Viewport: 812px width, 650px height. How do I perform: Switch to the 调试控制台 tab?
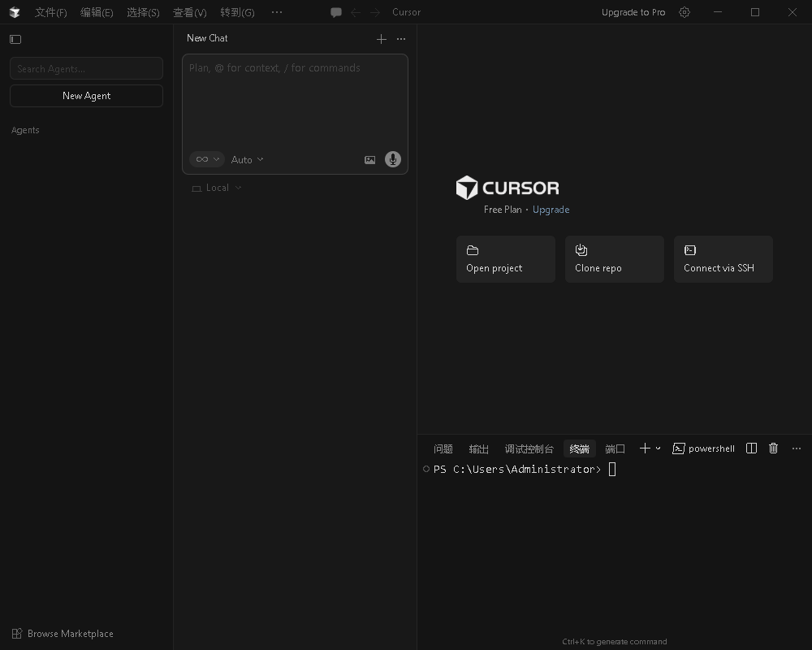click(529, 449)
